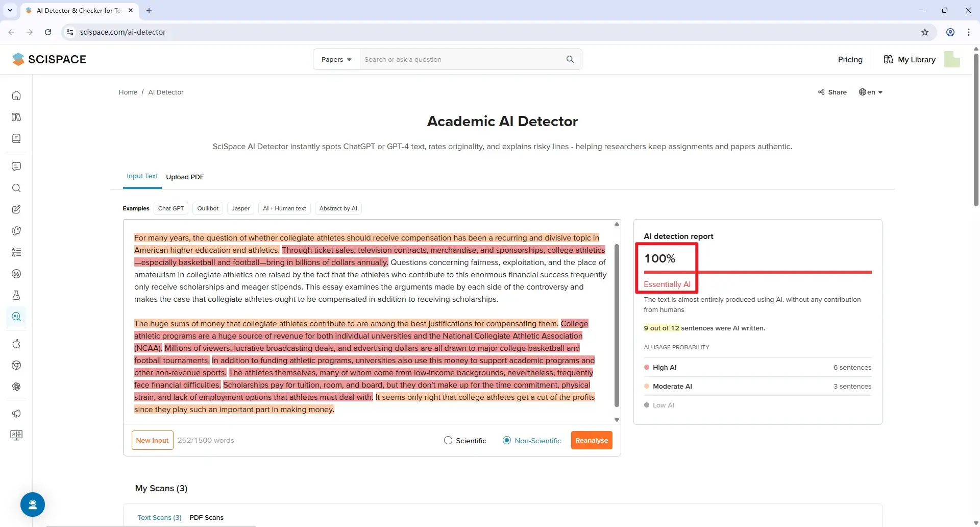
Task: Click the AI Detector breadcrumb
Action: pyautogui.click(x=165, y=92)
